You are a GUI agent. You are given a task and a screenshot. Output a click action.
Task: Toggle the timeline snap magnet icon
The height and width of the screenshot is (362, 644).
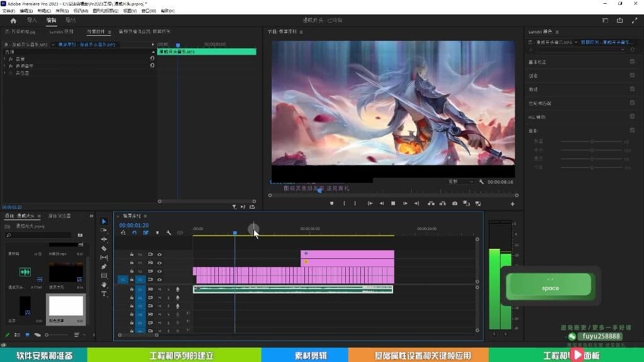click(134, 233)
